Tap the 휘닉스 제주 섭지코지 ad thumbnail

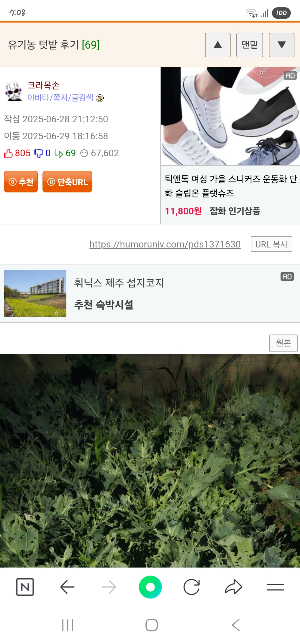[35, 293]
